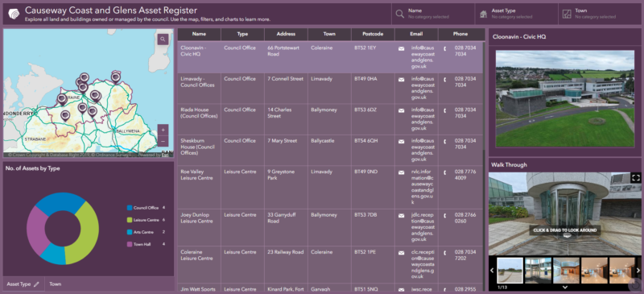Show next walk through thumbnails
The height and width of the screenshot is (294, 644).
pos(638,270)
